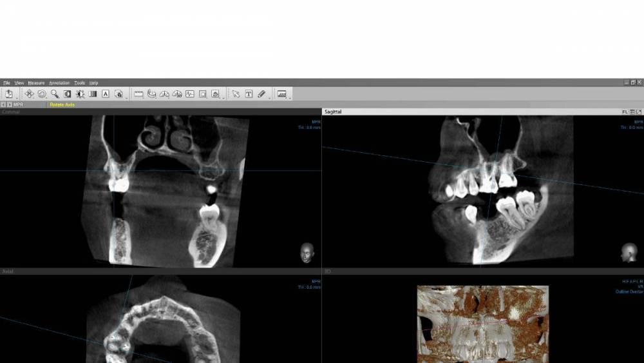Open the Measure menu
This screenshot has height=363, width=644.
tap(36, 83)
